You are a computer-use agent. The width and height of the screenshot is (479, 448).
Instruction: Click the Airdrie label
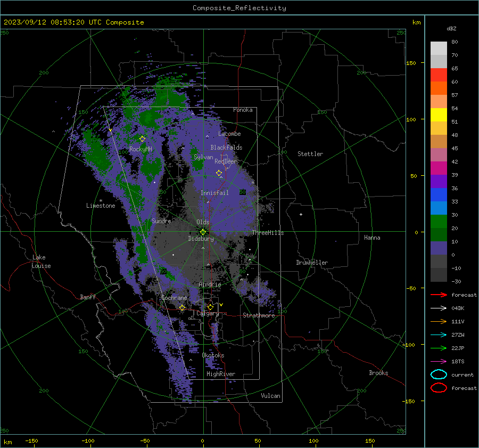tap(210, 284)
